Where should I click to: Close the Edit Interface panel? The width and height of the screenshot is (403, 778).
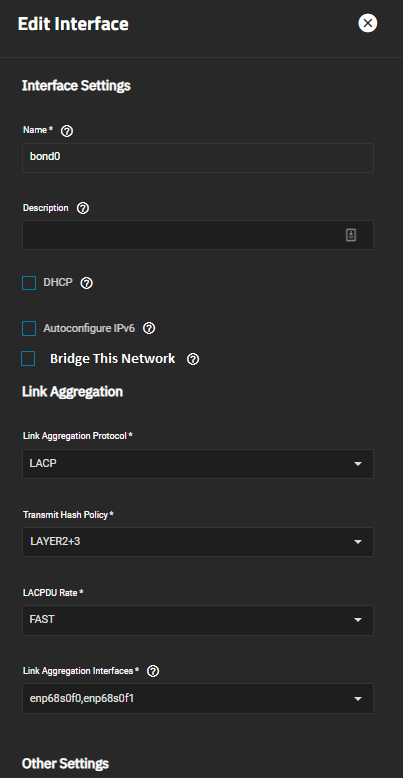pos(368,23)
